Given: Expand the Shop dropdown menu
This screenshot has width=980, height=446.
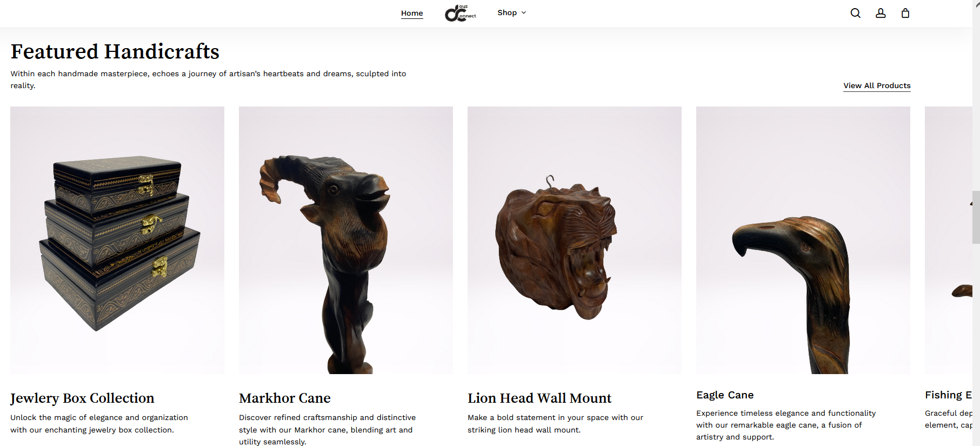Looking at the screenshot, I should [x=511, y=12].
